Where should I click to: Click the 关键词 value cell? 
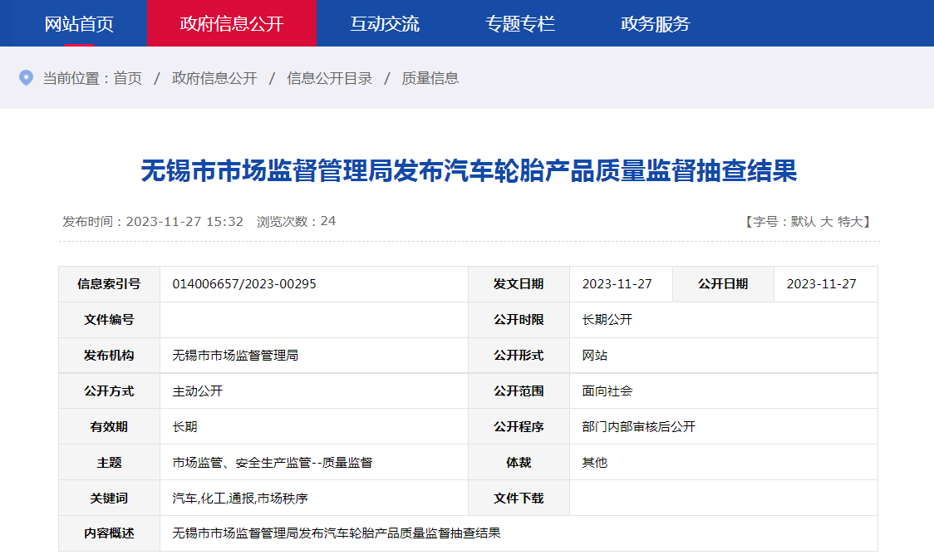[x=240, y=499]
